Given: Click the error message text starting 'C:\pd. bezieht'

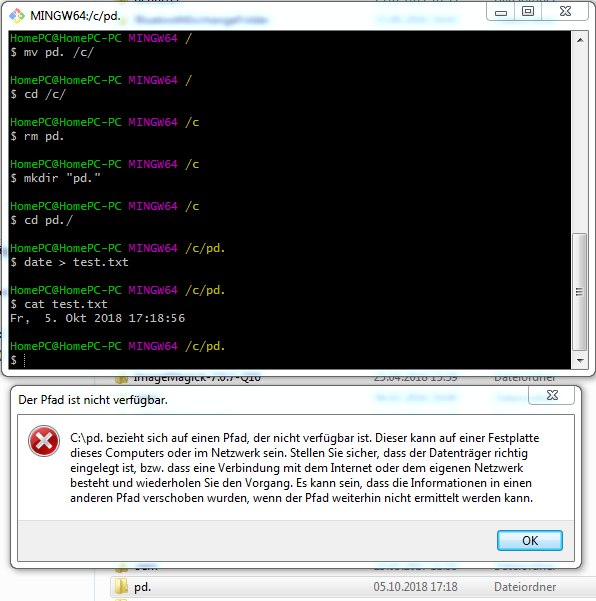Looking at the screenshot, I should [x=304, y=468].
